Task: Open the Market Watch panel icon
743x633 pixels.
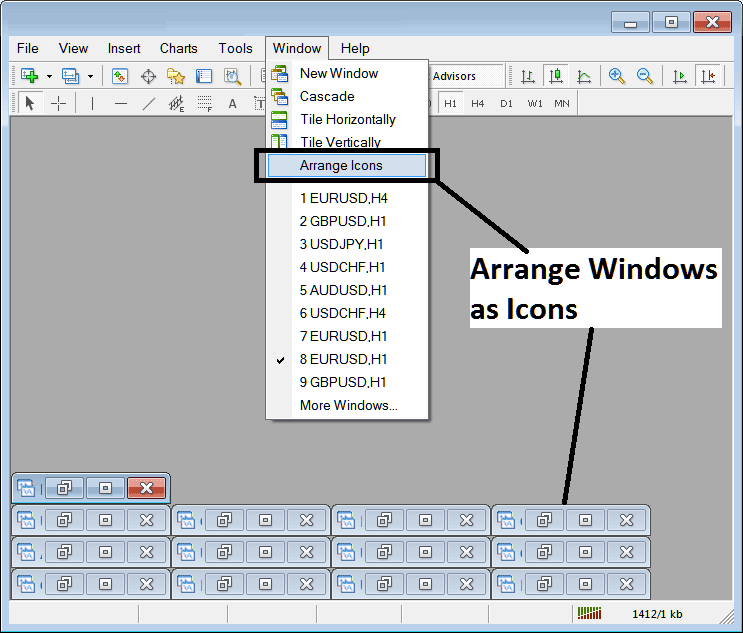Action: [120, 76]
